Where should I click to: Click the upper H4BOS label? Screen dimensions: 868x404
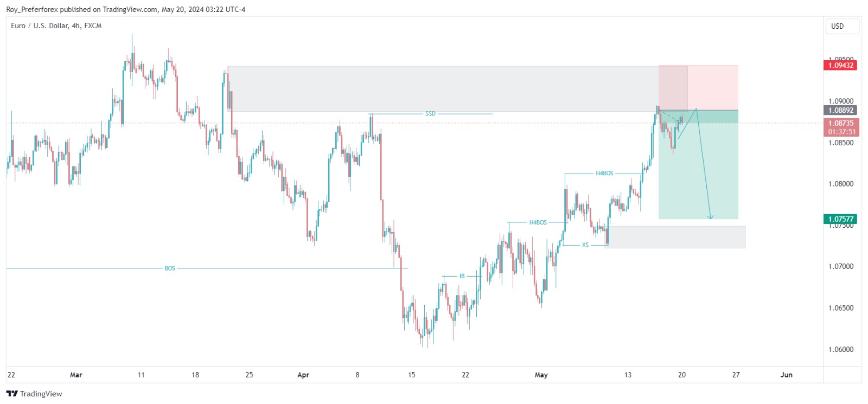coord(604,174)
